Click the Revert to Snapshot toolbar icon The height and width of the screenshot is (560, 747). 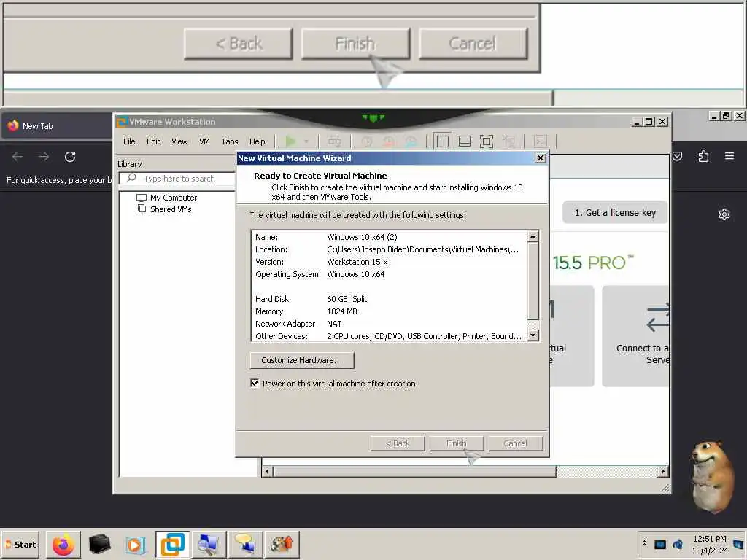389,141
